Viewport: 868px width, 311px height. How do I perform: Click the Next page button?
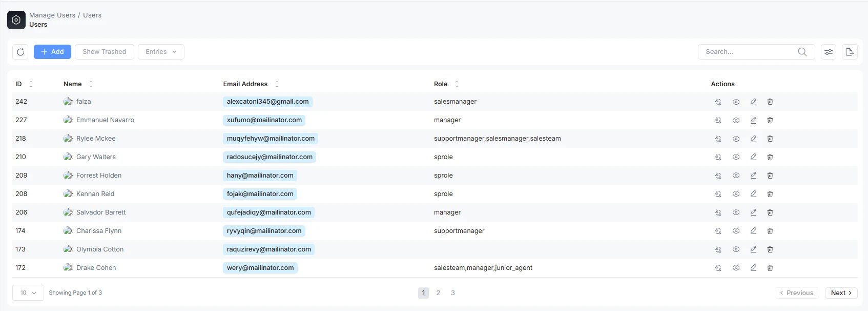click(x=841, y=293)
